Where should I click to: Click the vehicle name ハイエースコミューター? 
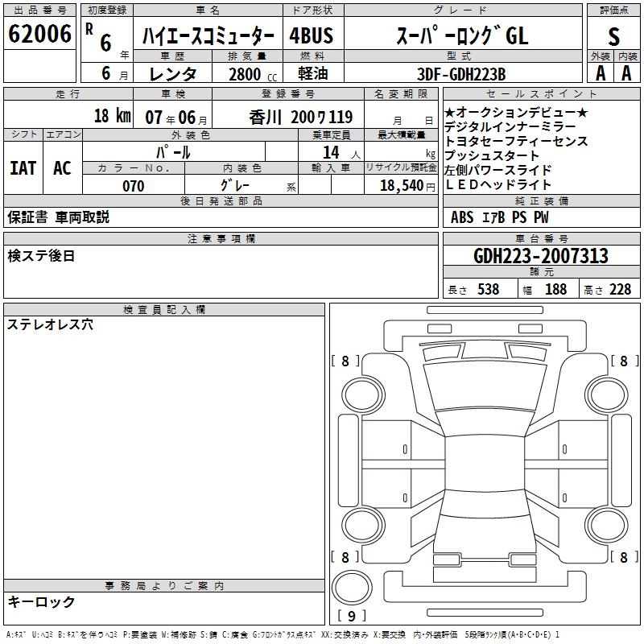(208, 36)
